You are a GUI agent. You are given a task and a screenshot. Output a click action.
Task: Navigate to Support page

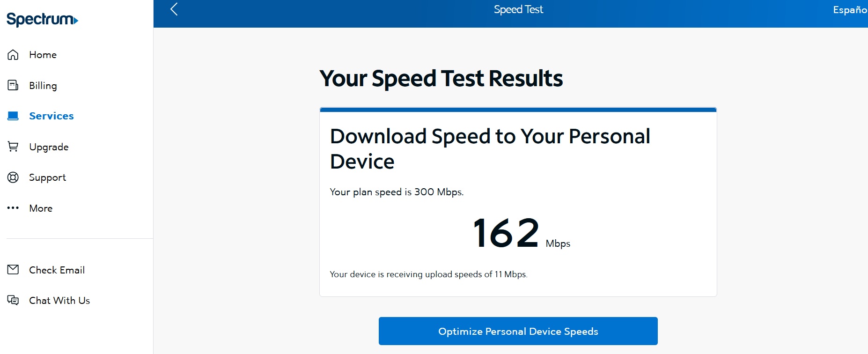[x=47, y=177]
